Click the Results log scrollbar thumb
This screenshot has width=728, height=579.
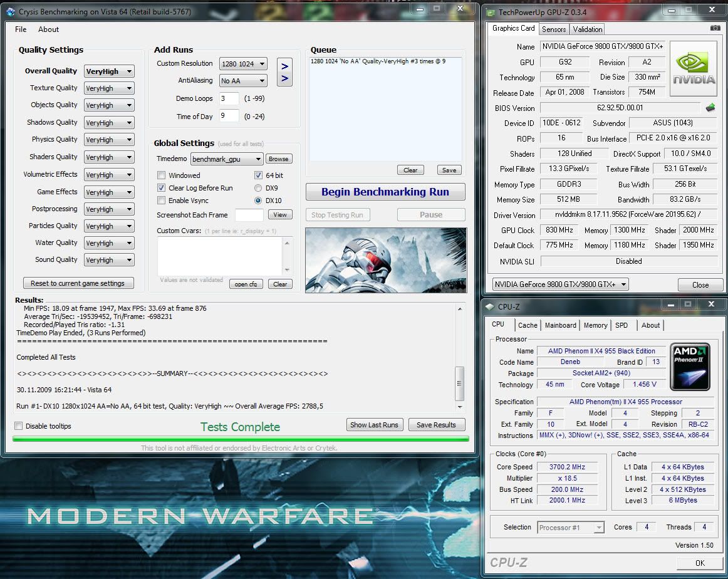click(x=460, y=383)
